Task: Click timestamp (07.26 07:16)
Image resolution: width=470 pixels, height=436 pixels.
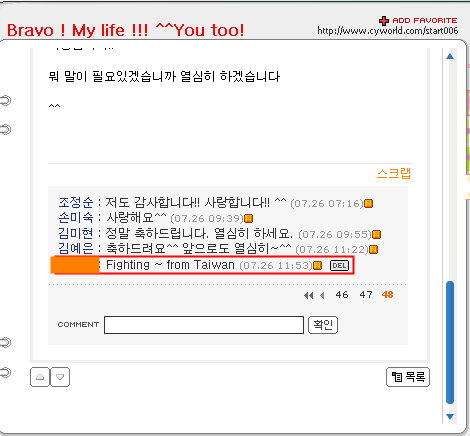Action: 327,203
